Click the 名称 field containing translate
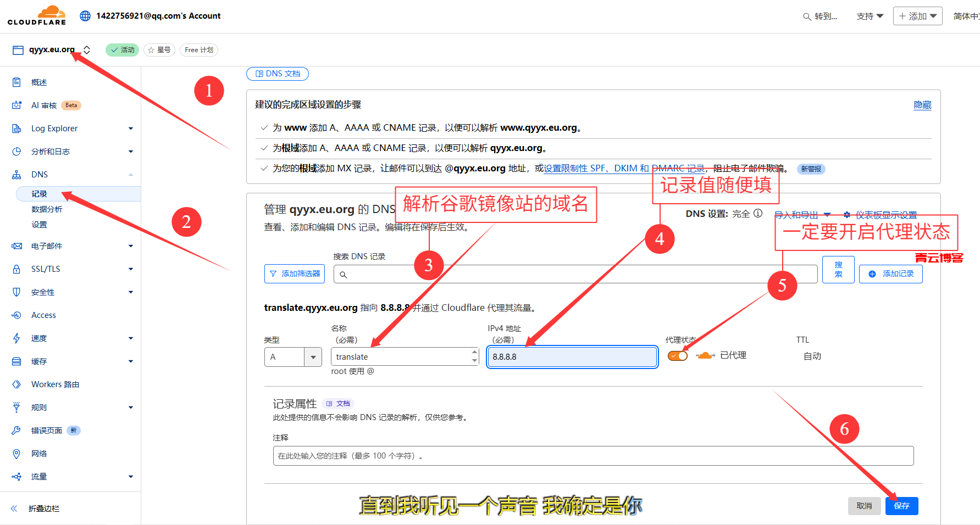The width and height of the screenshot is (980, 525). 405,357
